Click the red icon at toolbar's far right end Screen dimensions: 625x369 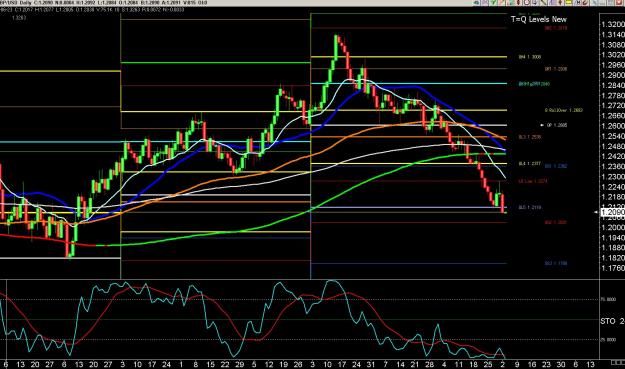(619, 2)
